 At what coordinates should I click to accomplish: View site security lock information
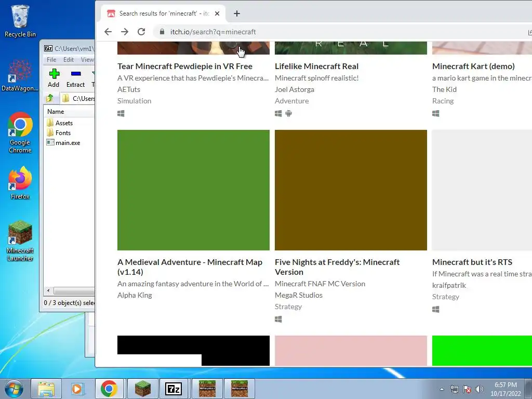(x=162, y=32)
